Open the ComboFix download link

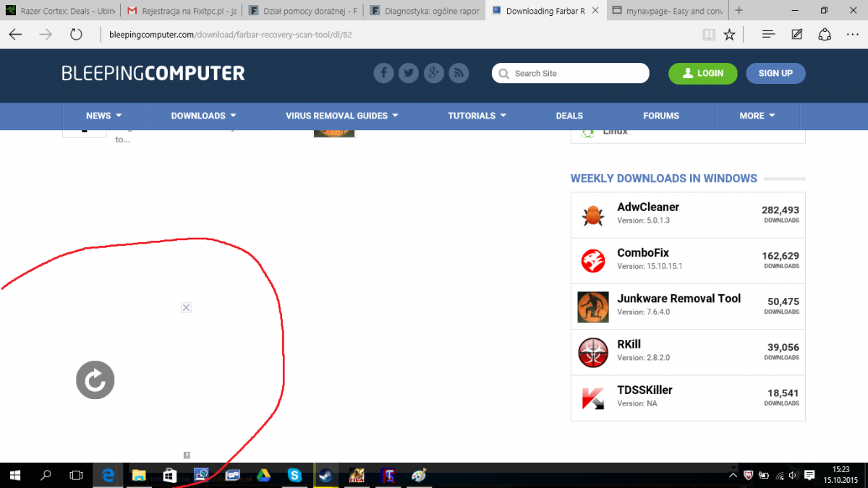tap(643, 253)
